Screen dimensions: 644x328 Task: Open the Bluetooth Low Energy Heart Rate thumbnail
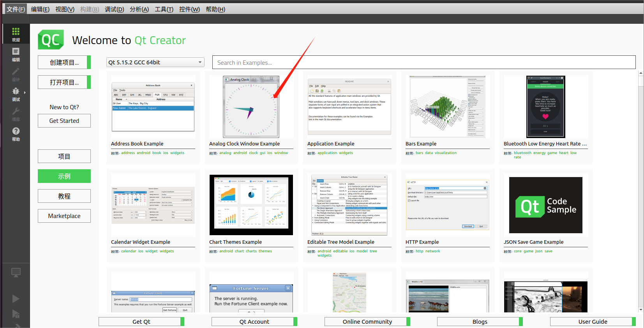546,107
